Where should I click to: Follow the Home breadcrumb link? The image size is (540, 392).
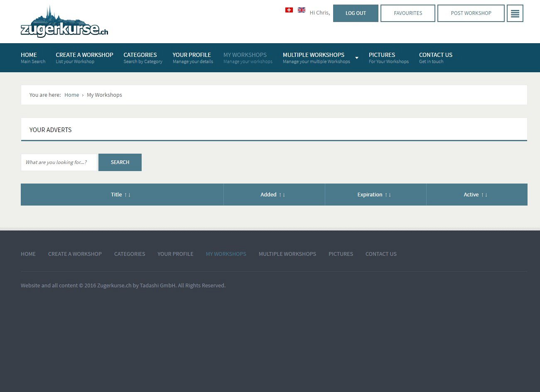(71, 95)
